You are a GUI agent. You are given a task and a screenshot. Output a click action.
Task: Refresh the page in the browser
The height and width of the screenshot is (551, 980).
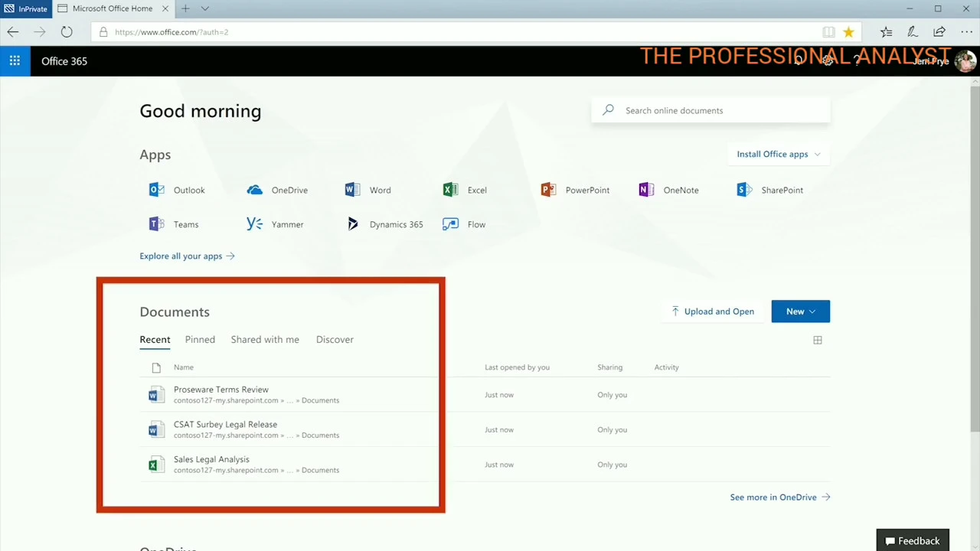coord(67,32)
